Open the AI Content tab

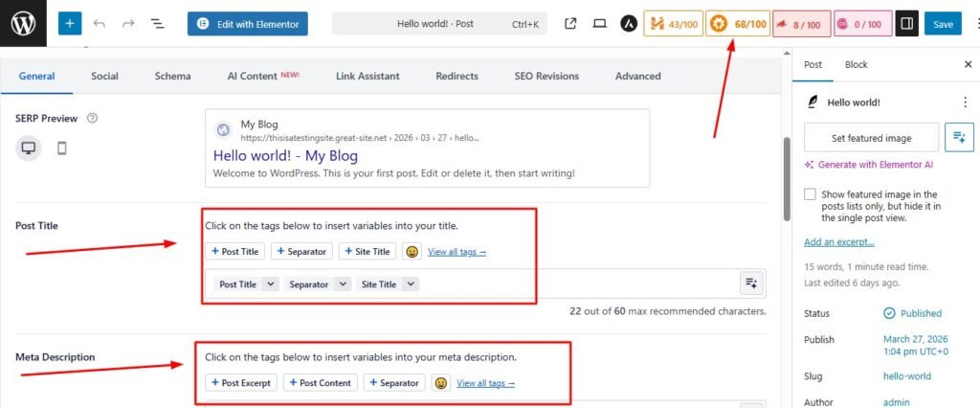[x=263, y=77]
